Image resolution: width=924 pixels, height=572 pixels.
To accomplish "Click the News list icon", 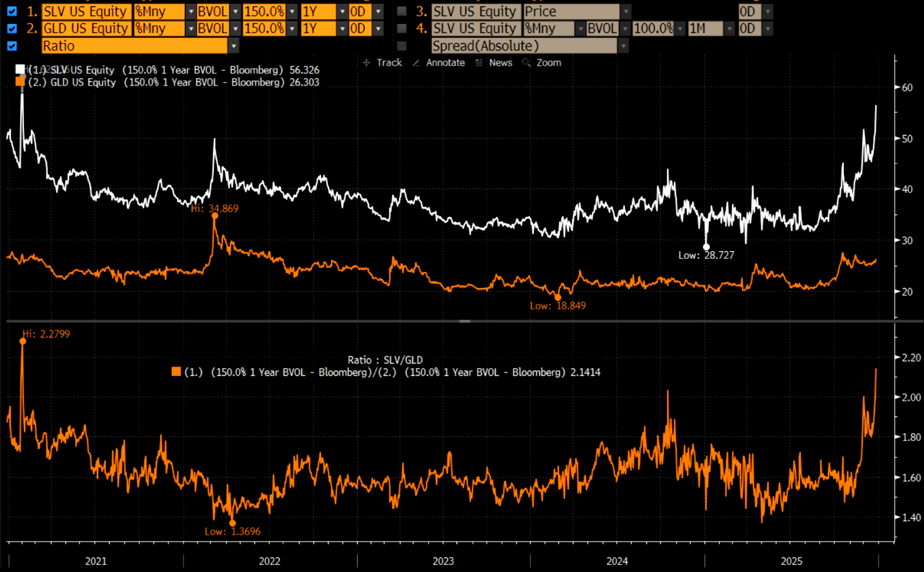I will click(478, 63).
